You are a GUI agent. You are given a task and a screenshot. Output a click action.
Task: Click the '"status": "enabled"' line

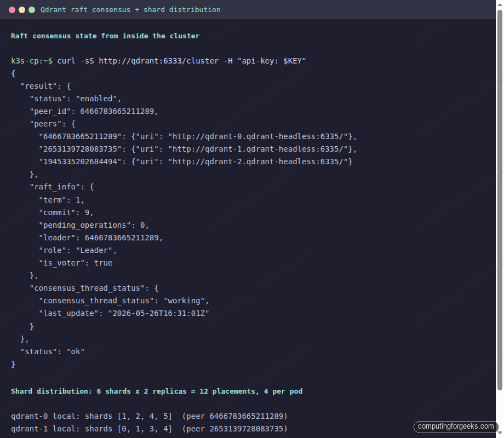click(76, 99)
